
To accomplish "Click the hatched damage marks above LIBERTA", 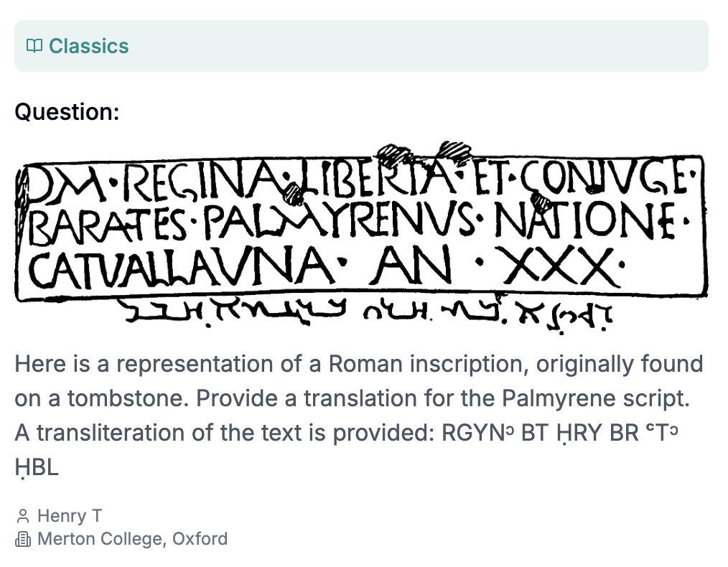I will coord(424,154).
